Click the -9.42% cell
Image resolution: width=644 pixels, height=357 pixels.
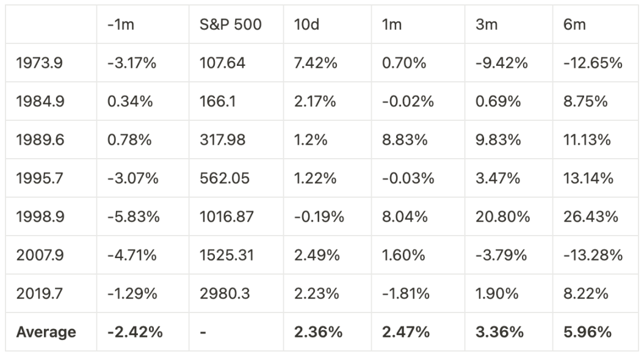tap(501, 63)
